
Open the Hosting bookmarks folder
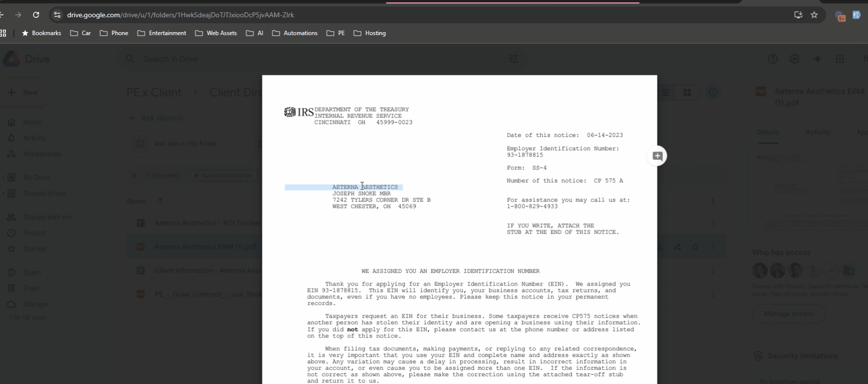pos(370,33)
